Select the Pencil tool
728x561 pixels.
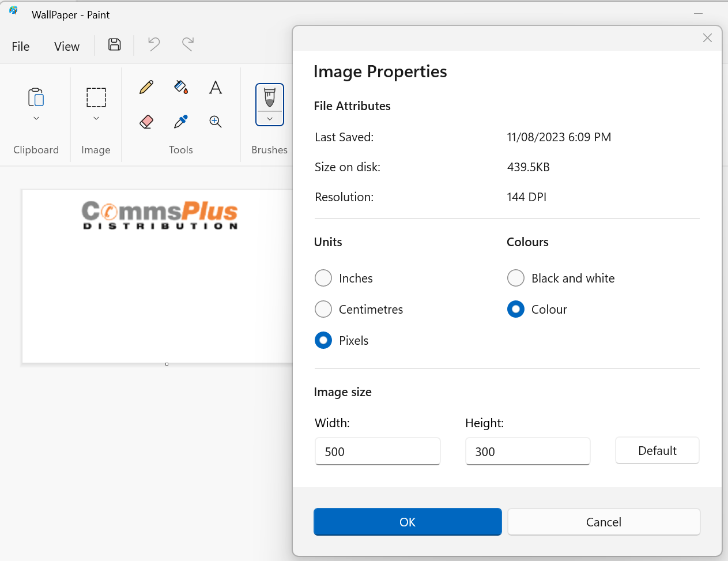pyautogui.click(x=146, y=87)
